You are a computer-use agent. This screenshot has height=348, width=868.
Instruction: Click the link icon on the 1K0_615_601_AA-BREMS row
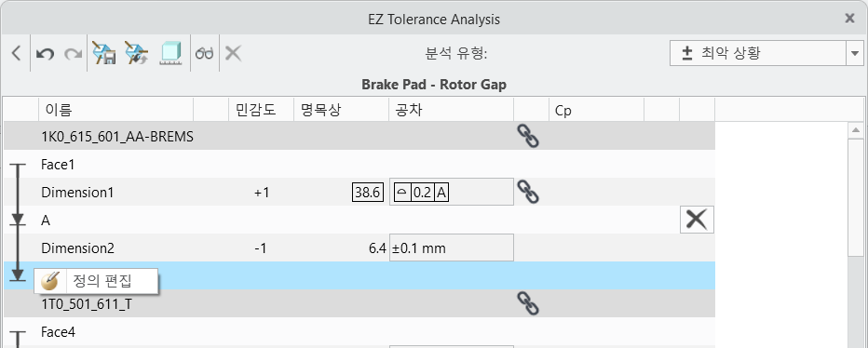tap(528, 136)
